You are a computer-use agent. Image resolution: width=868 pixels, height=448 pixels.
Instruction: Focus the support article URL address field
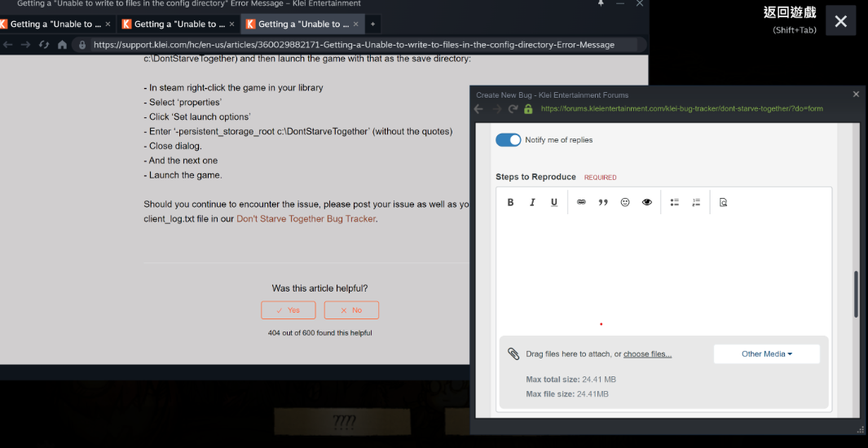tap(355, 45)
